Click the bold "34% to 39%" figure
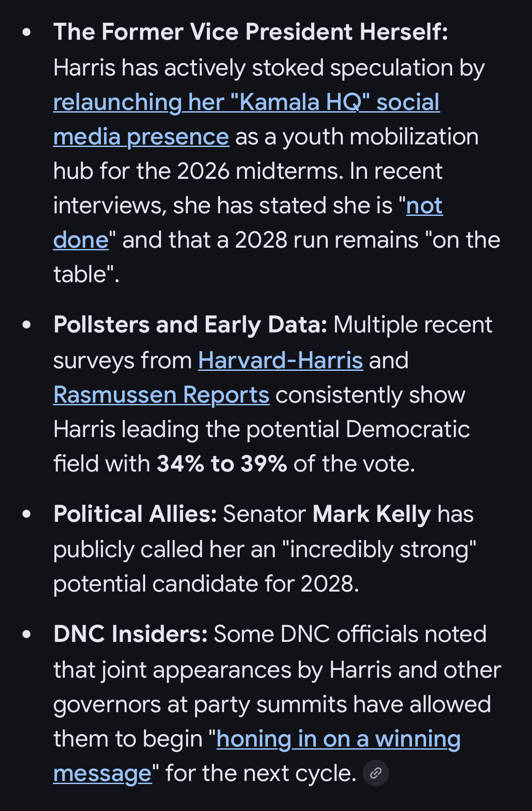This screenshot has height=811, width=532. coord(222,464)
